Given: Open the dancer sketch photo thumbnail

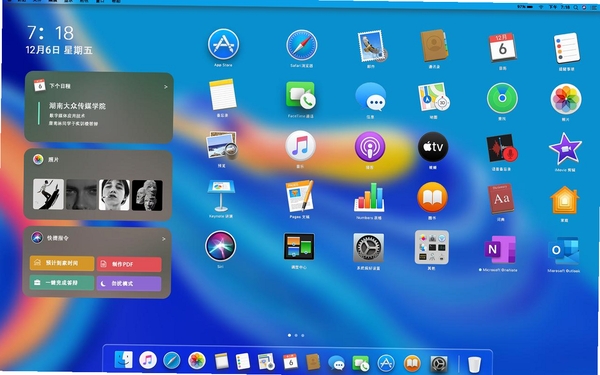Looking at the screenshot, I should (x=48, y=194).
